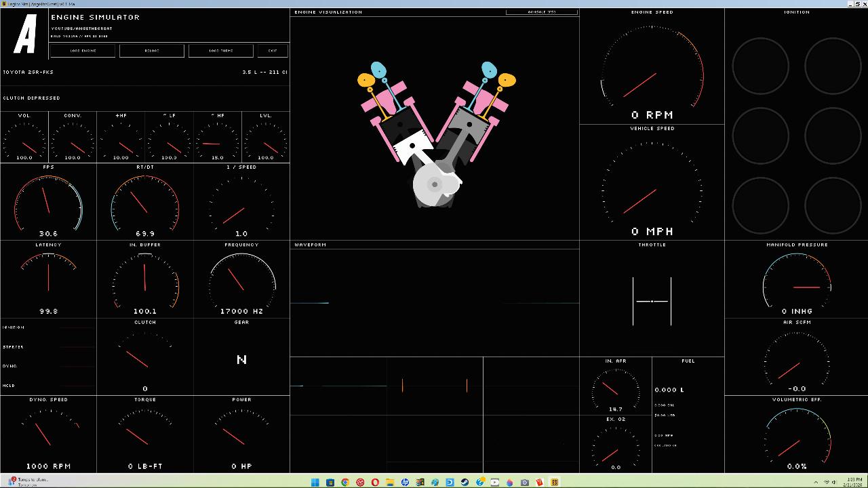Viewport: 868px width, 488px height.
Task: Open Google Chrome from the taskbar
Action: tap(345, 483)
